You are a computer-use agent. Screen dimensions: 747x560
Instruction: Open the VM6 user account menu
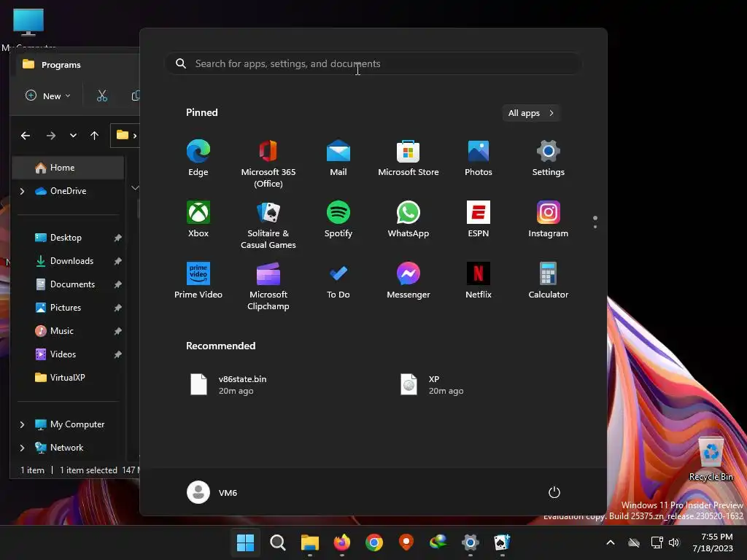coord(212,492)
